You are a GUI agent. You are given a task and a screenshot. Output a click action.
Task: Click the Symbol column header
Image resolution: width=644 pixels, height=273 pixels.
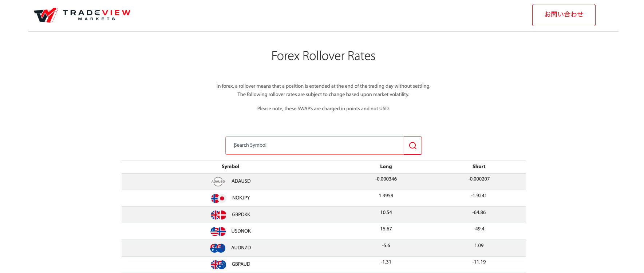(x=230, y=166)
